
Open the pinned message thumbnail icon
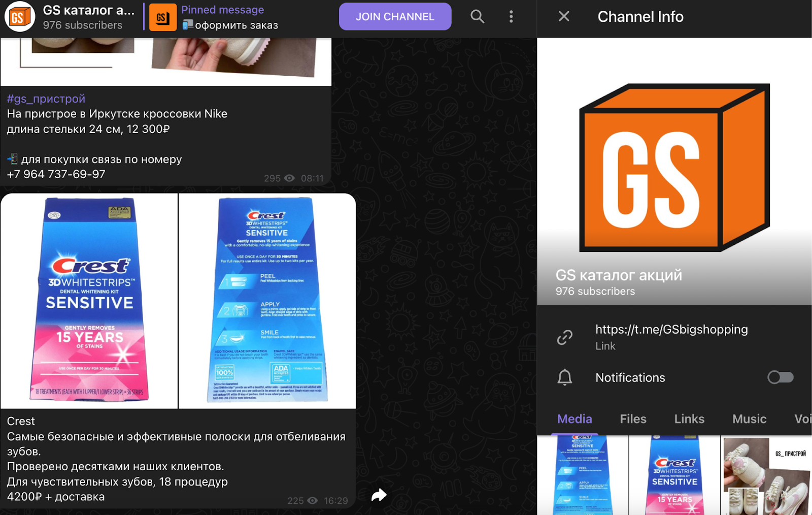point(163,17)
